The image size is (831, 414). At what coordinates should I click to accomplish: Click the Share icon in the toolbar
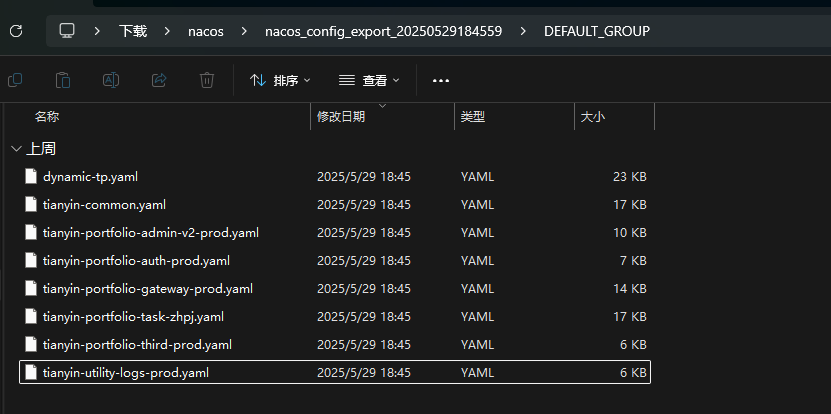click(159, 80)
